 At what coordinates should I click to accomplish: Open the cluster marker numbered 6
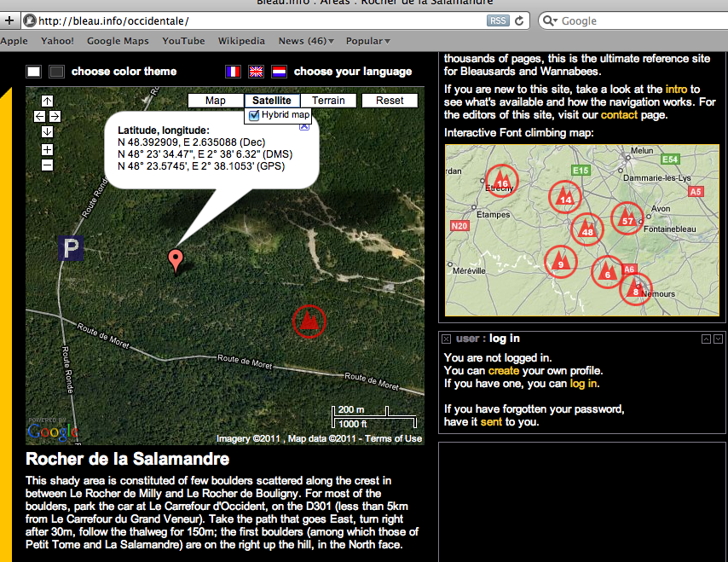[x=608, y=272]
